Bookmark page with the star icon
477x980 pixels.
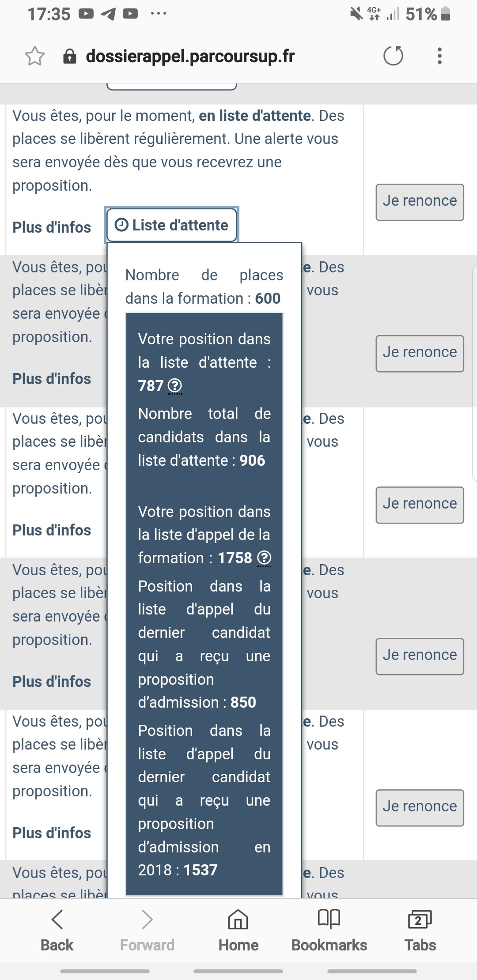35,56
